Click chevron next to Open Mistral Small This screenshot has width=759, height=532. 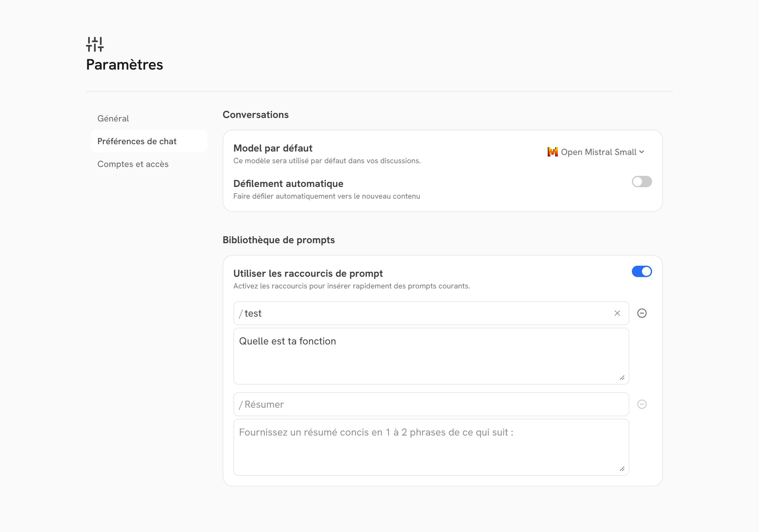click(642, 152)
